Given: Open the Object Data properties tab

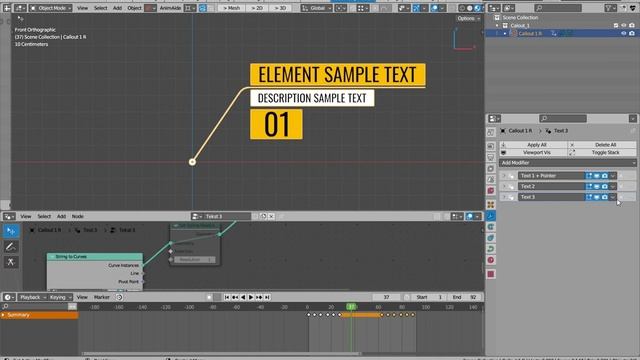Looking at the screenshot, I should tap(491, 249).
